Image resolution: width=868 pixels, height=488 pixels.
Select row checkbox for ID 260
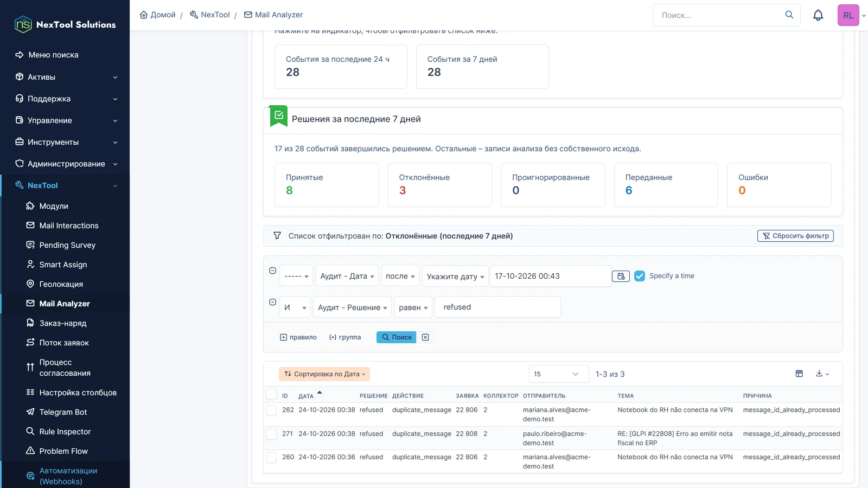pos(271,458)
